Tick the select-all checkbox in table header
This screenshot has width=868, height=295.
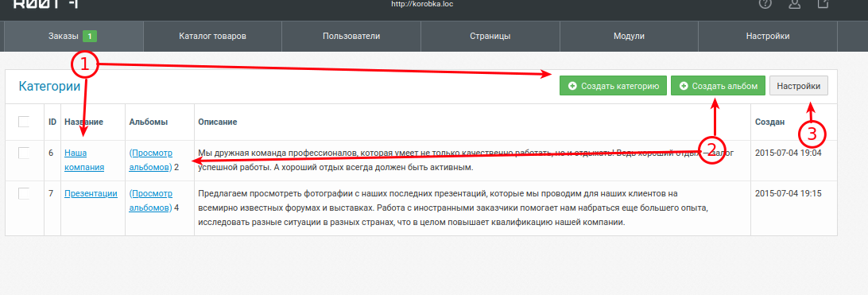coord(24,121)
